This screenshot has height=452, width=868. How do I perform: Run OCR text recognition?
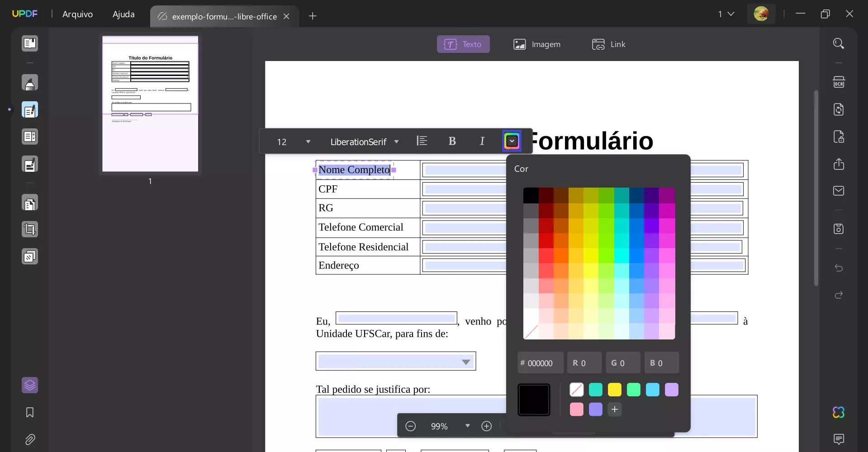(x=839, y=82)
